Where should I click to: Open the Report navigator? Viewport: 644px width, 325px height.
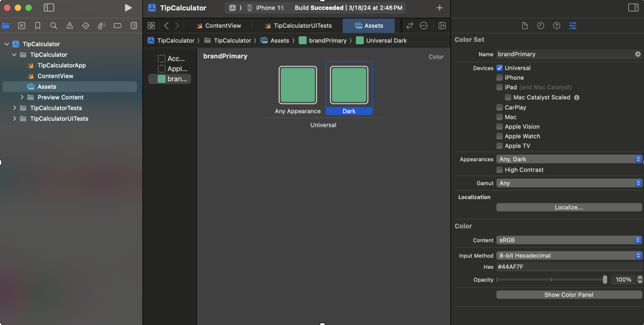coord(134,26)
